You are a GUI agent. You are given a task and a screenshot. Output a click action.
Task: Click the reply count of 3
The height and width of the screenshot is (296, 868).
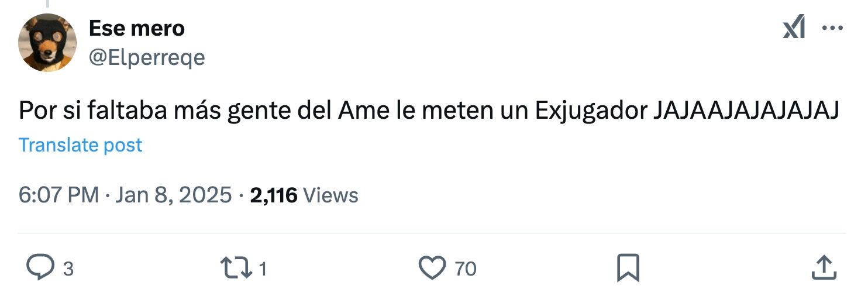(x=68, y=269)
